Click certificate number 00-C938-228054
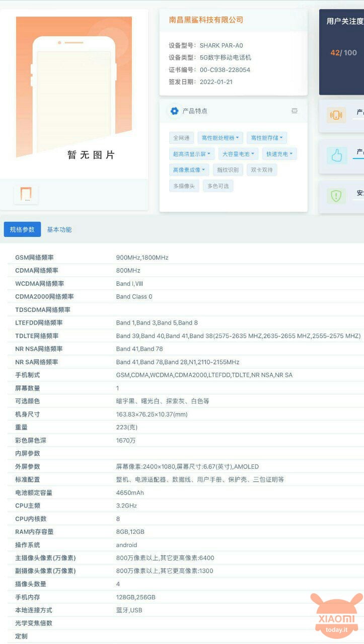Image resolution: width=364 pixels, height=644 pixels. click(225, 70)
